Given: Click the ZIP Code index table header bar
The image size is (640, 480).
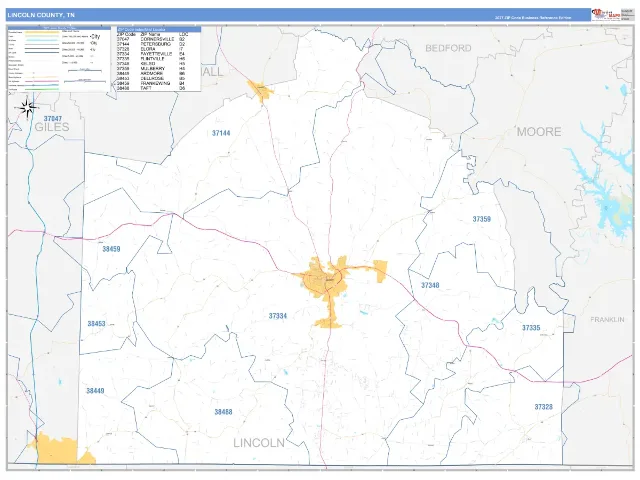Looking at the screenshot, I should (159, 29).
